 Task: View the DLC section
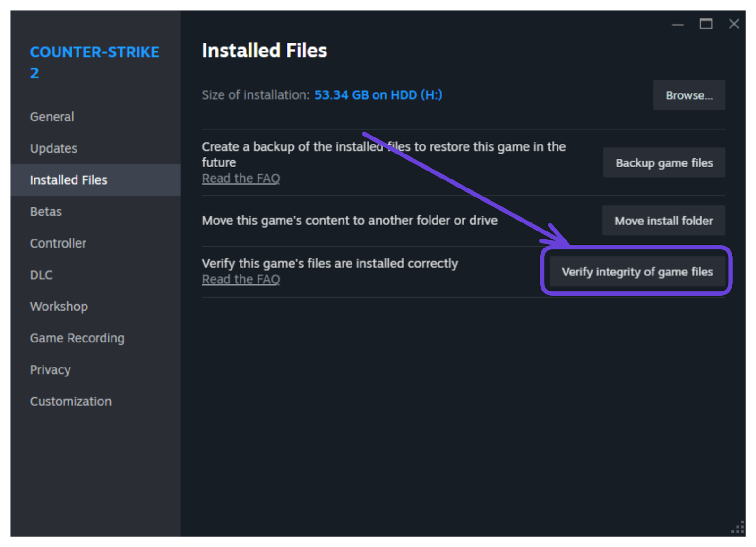point(41,274)
